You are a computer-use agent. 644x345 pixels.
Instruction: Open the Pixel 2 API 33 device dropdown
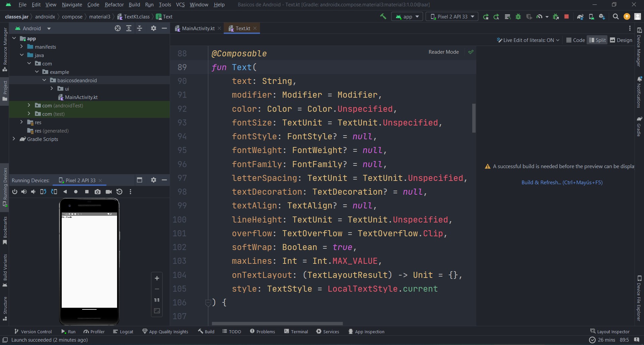[x=452, y=16]
